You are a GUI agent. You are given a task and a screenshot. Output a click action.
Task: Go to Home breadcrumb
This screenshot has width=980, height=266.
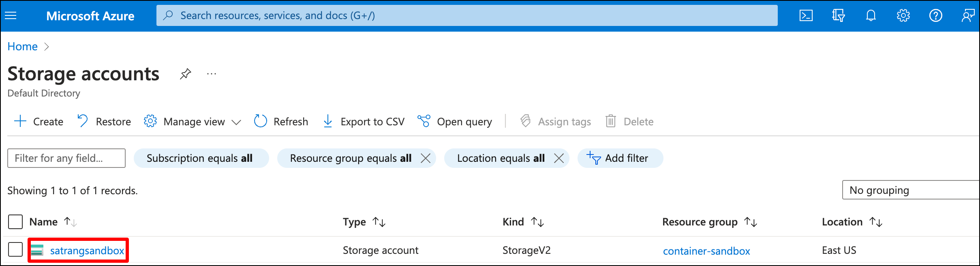[x=22, y=47]
